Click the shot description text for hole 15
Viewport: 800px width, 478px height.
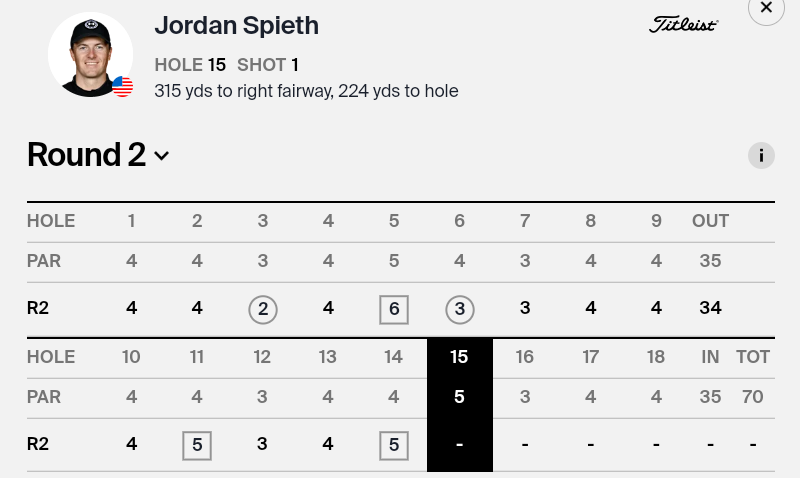pyautogui.click(x=306, y=91)
